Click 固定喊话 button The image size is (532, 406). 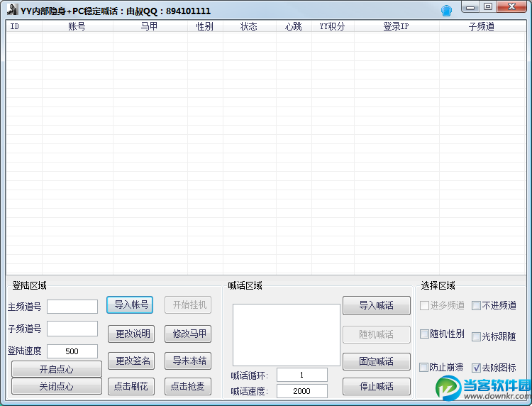(x=377, y=361)
